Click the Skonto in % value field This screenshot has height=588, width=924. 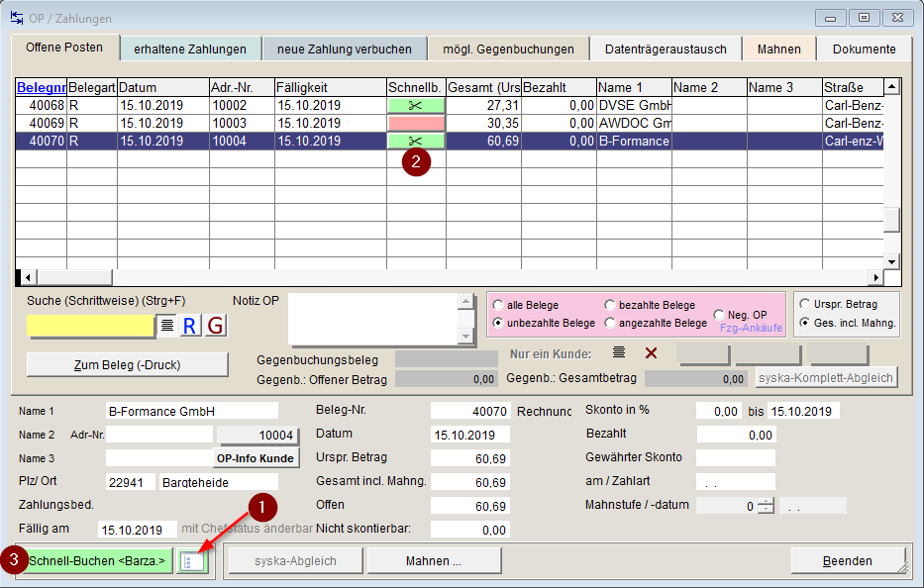click(x=718, y=411)
